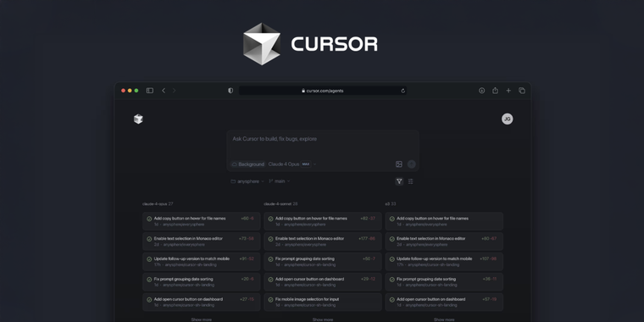The image size is (644, 322).
Task: Click the +107 -98 diff stat
Action: tap(488, 258)
